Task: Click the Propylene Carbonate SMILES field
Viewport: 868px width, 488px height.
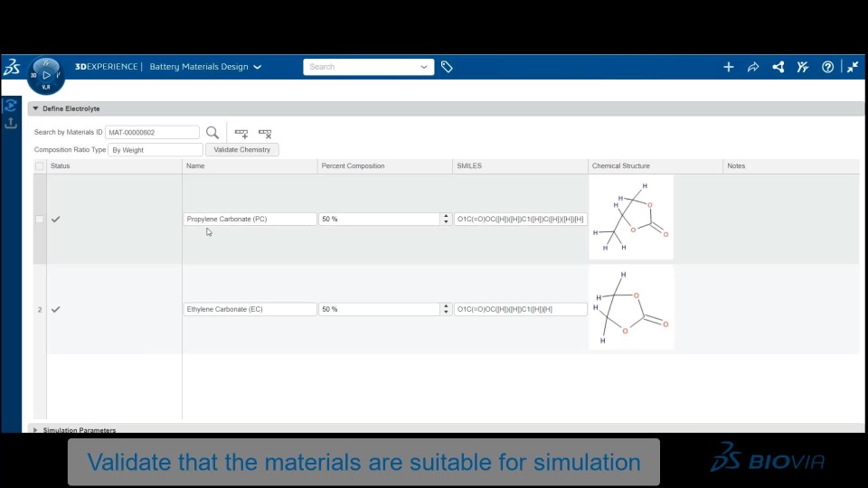Action: tap(521, 219)
